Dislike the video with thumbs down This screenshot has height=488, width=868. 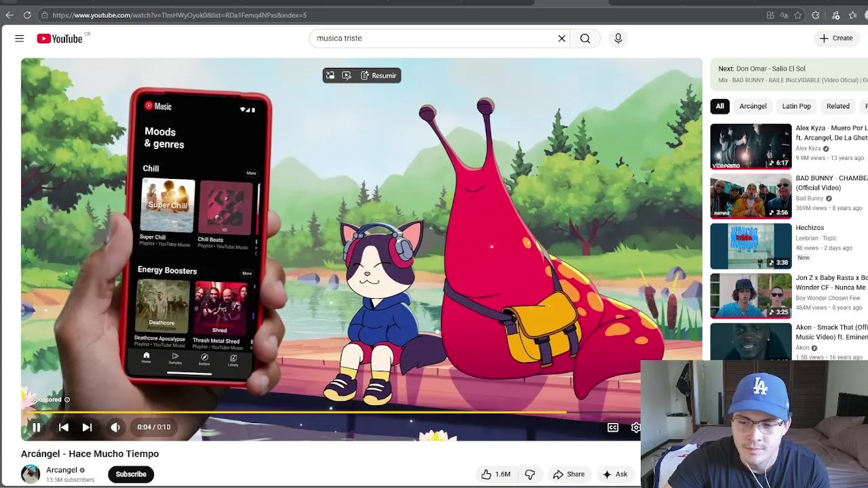click(530, 474)
